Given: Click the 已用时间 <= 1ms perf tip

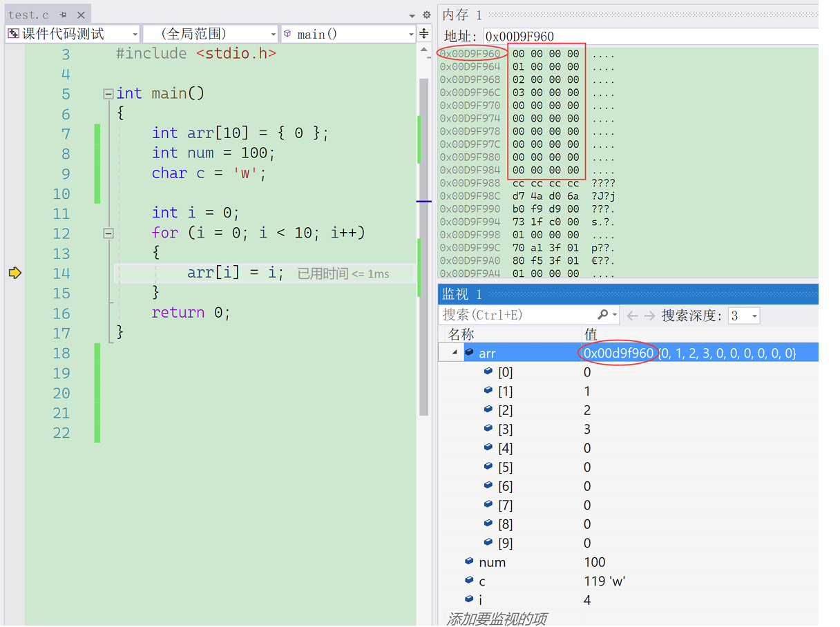Looking at the screenshot, I should [343, 274].
